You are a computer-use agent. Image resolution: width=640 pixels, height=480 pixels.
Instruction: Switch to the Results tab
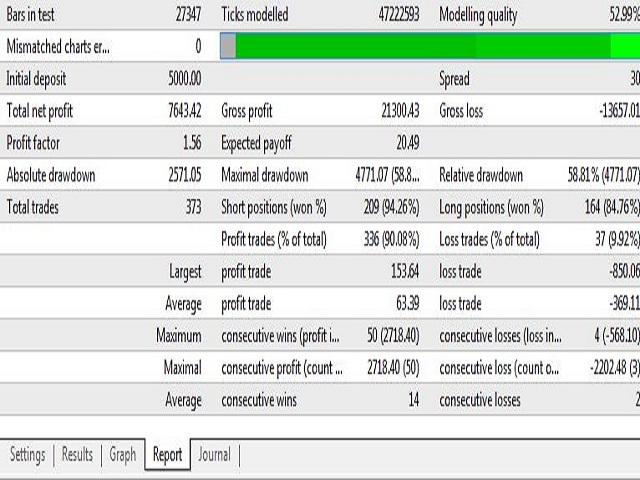pos(77,454)
